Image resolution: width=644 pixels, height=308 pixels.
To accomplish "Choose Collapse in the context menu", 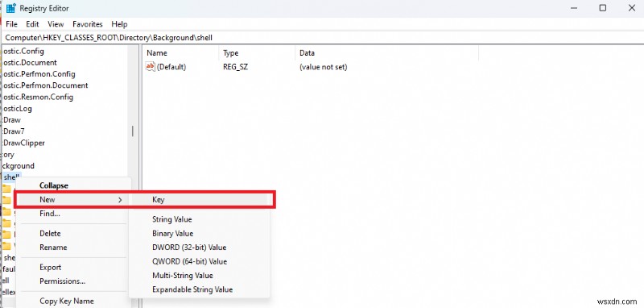I will [x=54, y=185].
